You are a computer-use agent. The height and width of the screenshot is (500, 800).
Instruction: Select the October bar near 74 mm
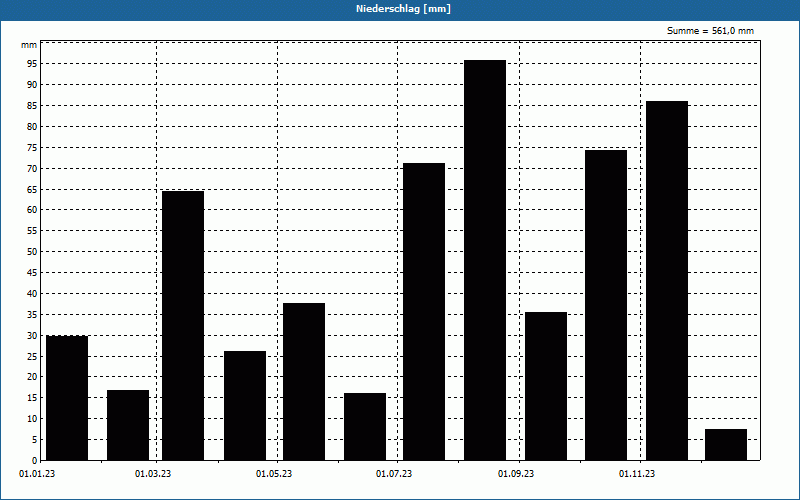tap(606, 305)
